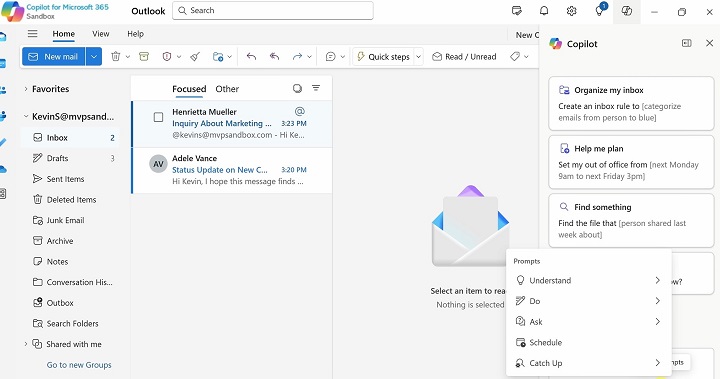The width and height of the screenshot is (720, 379).
Task: Open the notifications bell
Action: (544, 11)
